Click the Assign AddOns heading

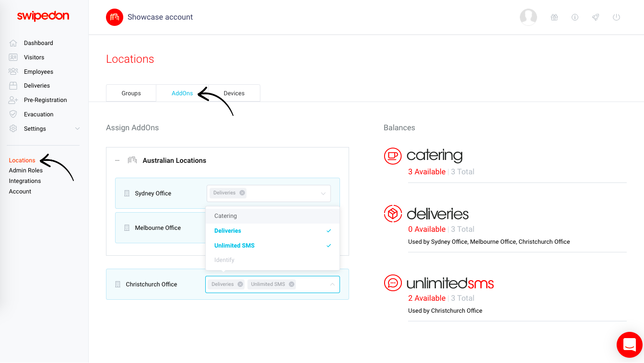click(132, 128)
